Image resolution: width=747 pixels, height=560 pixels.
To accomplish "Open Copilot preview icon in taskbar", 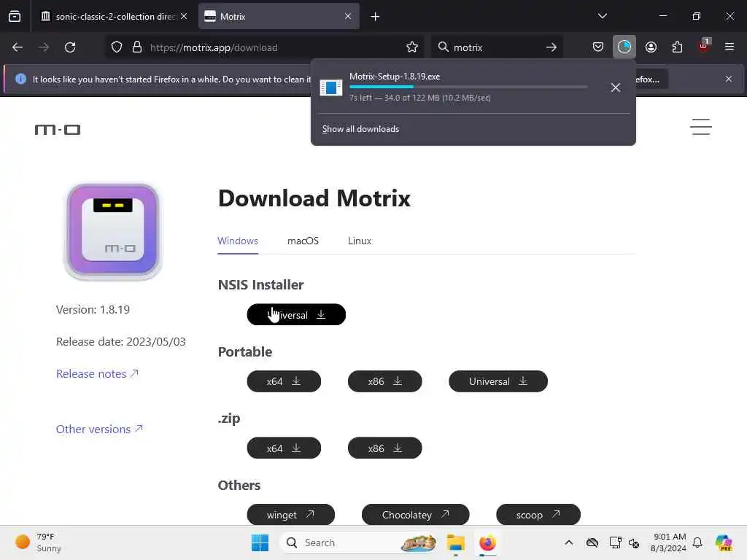I will pyautogui.click(x=723, y=542).
